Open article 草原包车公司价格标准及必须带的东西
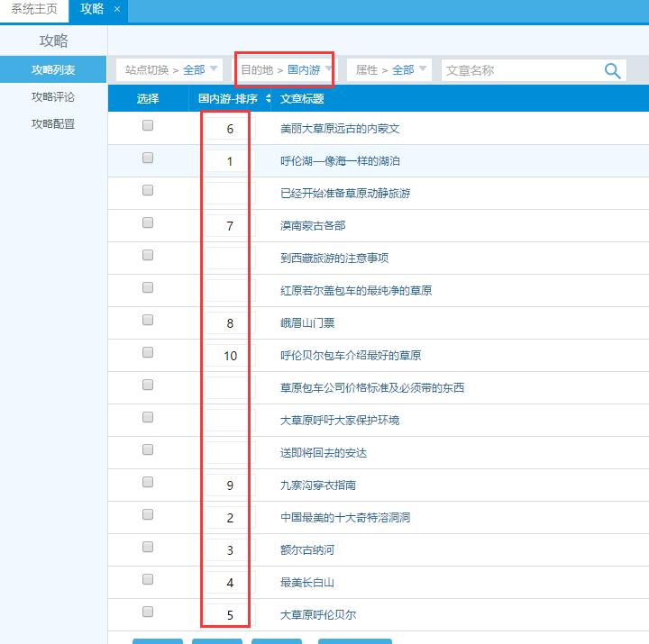This screenshot has width=649, height=644. pyautogui.click(x=372, y=387)
